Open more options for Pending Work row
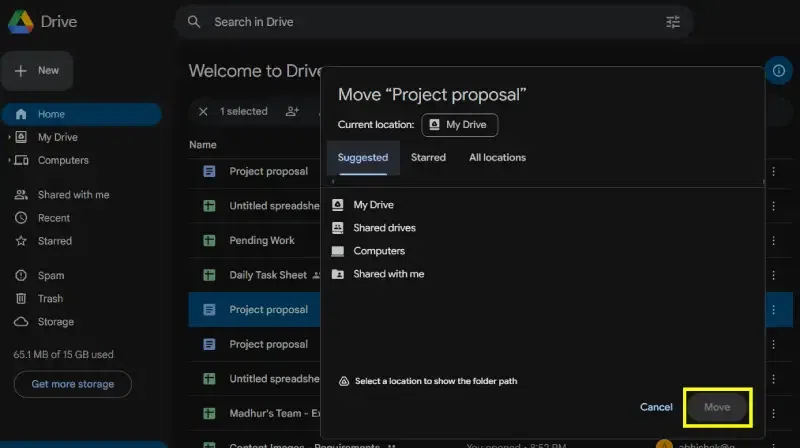The width and height of the screenshot is (800, 448). [x=773, y=240]
